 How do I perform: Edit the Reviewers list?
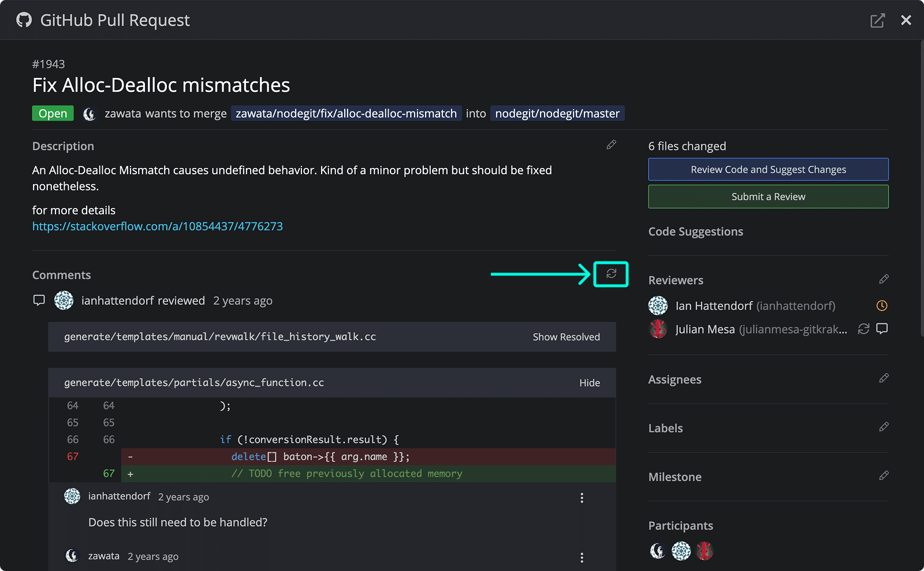pos(884,279)
